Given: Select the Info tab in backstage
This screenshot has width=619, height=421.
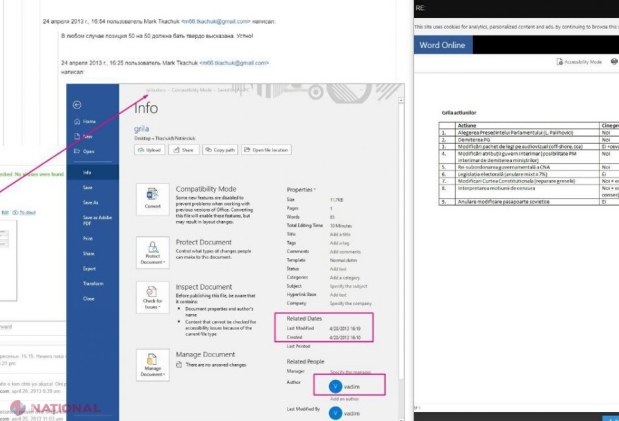Looking at the screenshot, I should [92, 173].
